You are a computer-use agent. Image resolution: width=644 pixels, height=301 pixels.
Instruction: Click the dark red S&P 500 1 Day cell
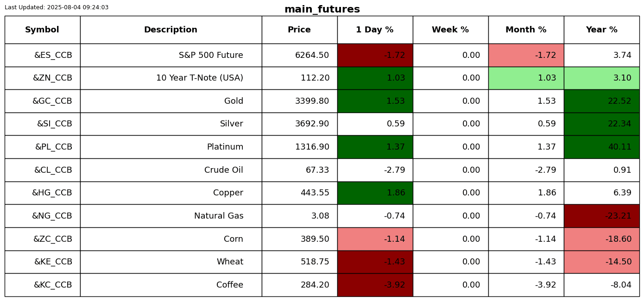pyautogui.click(x=375, y=56)
